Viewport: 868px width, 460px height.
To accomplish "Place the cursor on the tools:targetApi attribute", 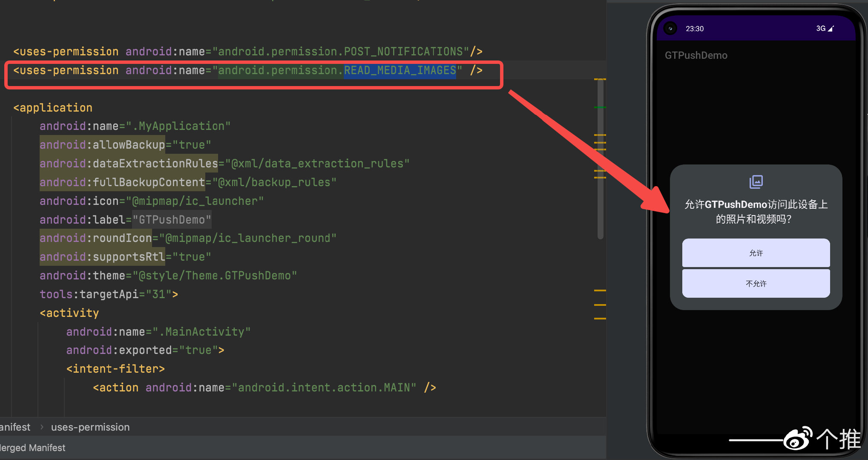I will [x=109, y=294].
